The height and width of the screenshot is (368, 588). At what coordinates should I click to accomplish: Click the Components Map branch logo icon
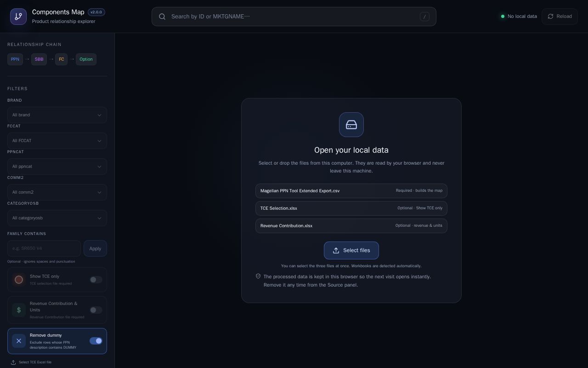click(x=18, y=17)
